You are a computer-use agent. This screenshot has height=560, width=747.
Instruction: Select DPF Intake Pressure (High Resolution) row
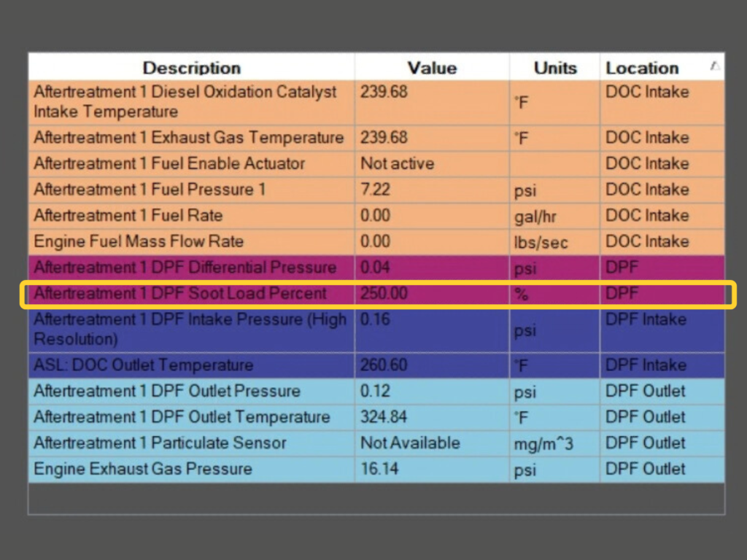[190, 329]
